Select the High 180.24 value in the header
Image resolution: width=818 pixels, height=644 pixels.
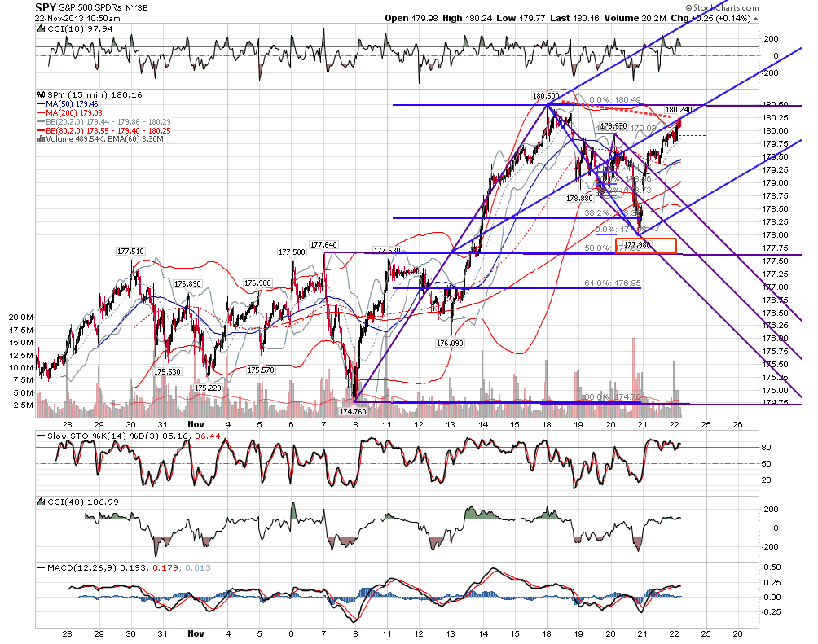click(x=468, y=18)
